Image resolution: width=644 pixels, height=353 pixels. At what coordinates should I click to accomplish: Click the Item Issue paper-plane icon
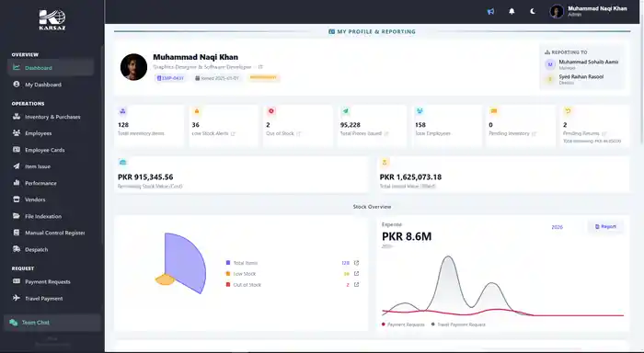(17, 166)
